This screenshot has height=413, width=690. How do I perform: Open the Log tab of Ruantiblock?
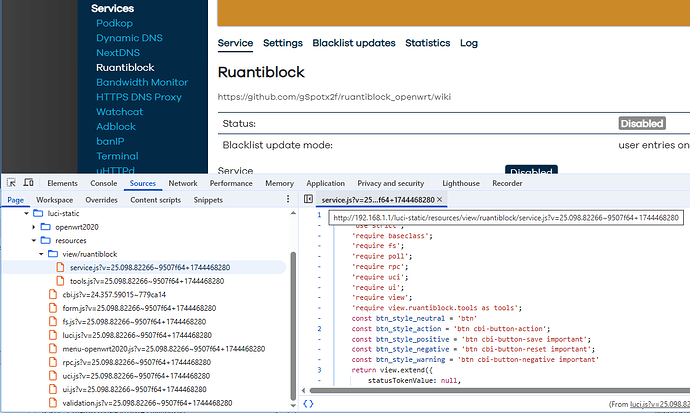coord(469,43)
